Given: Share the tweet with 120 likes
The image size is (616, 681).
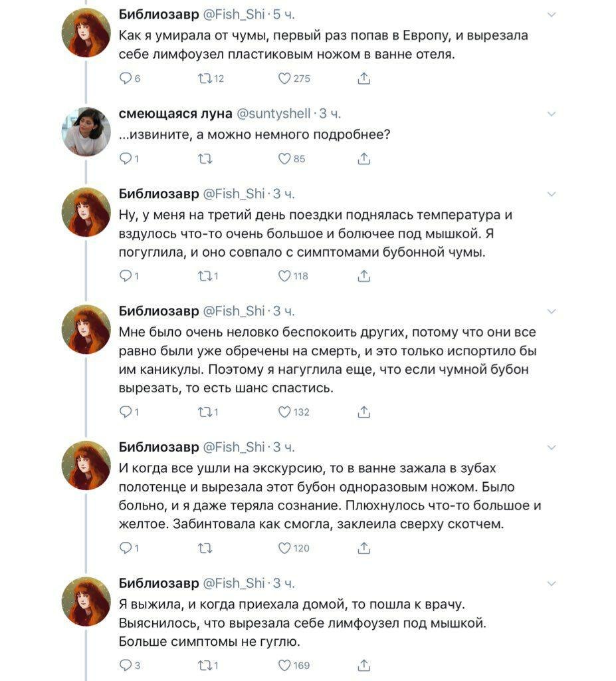Looking at the screenshot, I should (x=363, y=549).
